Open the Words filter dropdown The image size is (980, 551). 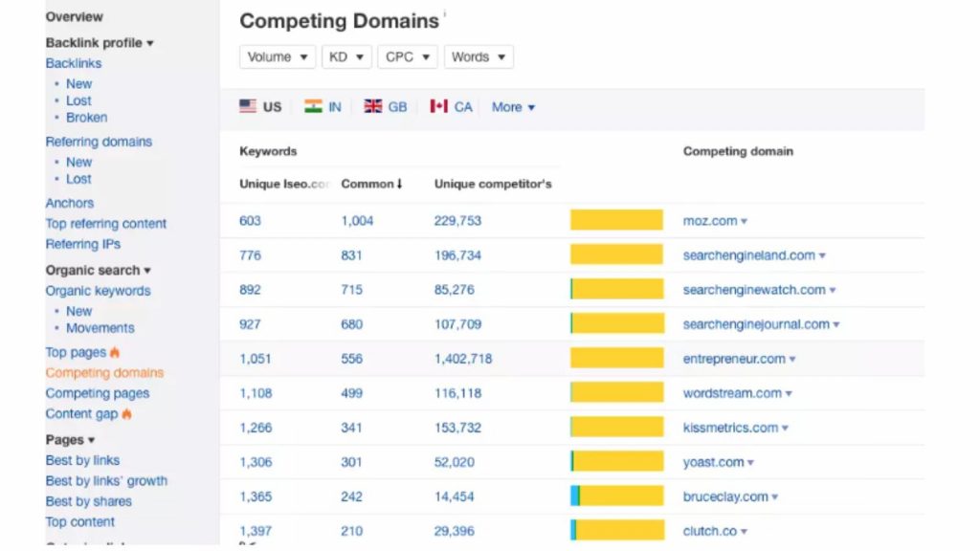point(479,56)
